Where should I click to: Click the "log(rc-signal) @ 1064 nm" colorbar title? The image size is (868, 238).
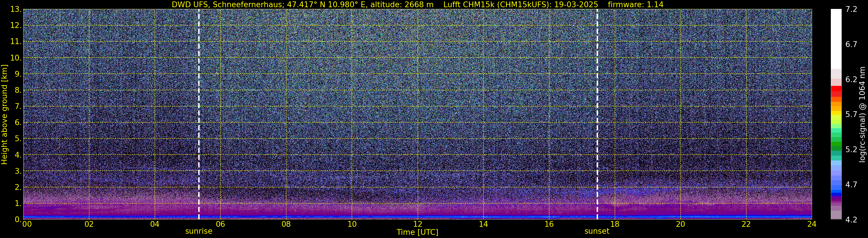click(x=863, y=114)
